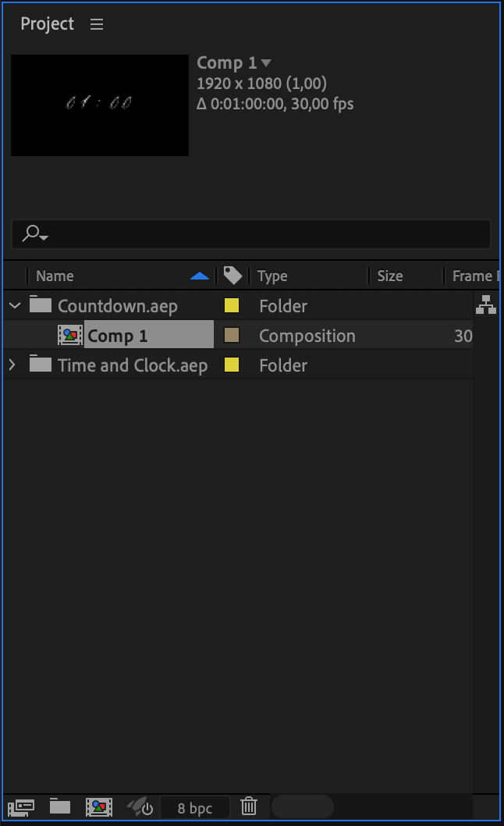Open the Comp 1 name dropdown arrow

click(x=266, y=63)
